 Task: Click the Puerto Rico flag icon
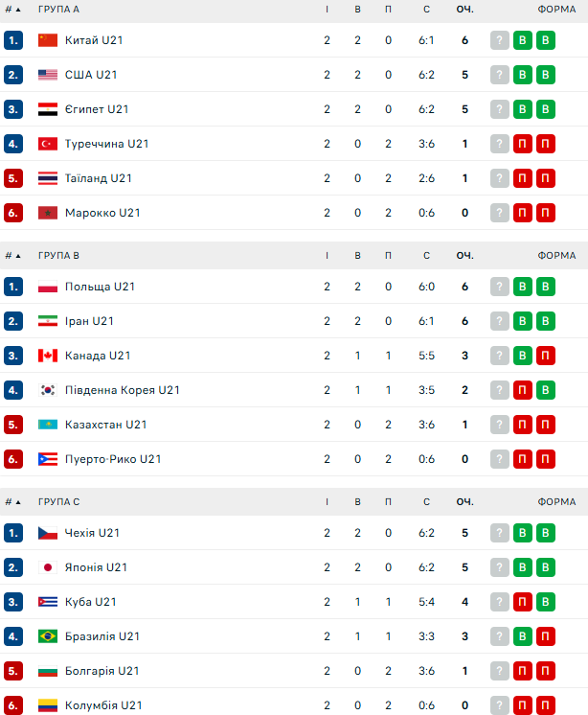click(x=48, y=459)
